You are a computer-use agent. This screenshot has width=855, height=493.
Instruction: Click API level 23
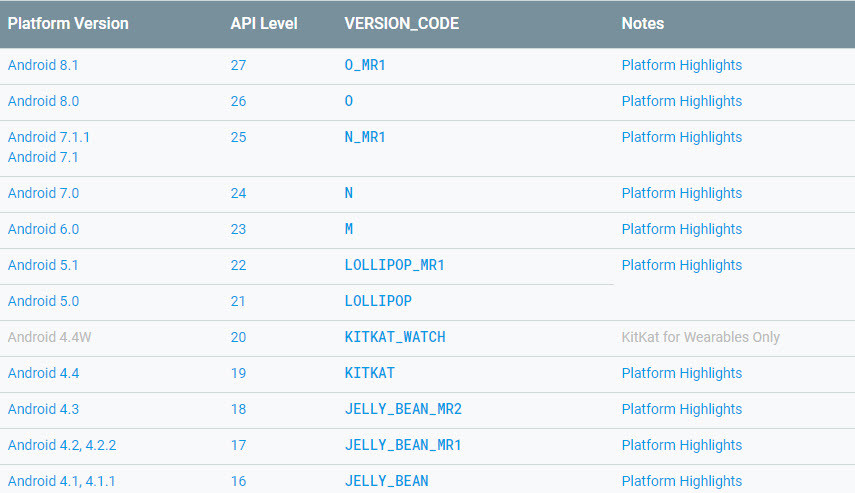click(x=238, y=230)
